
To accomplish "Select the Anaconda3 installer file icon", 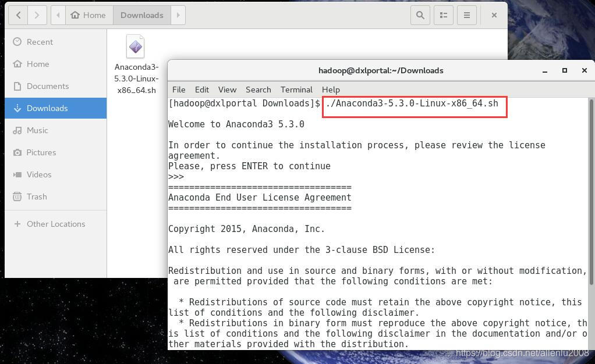I will coord(136,47).
